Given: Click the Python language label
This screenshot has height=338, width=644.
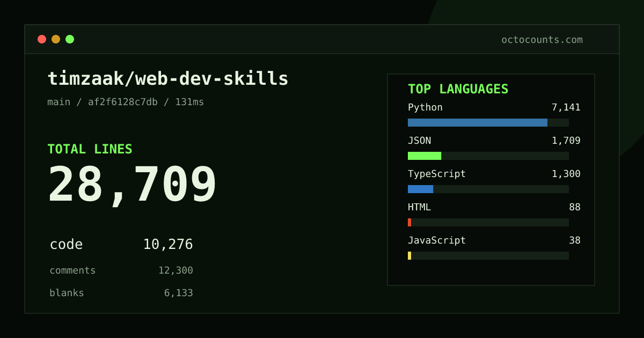Looking at the screenshot, I should pos(425,107).
